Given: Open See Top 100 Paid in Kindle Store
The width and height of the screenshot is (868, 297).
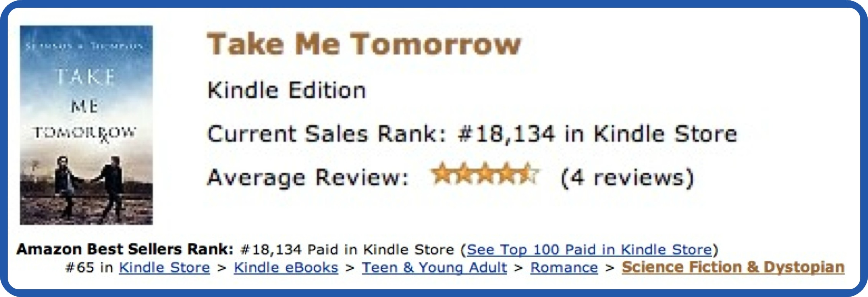Looking at the screenshot, I should [589, 250].
